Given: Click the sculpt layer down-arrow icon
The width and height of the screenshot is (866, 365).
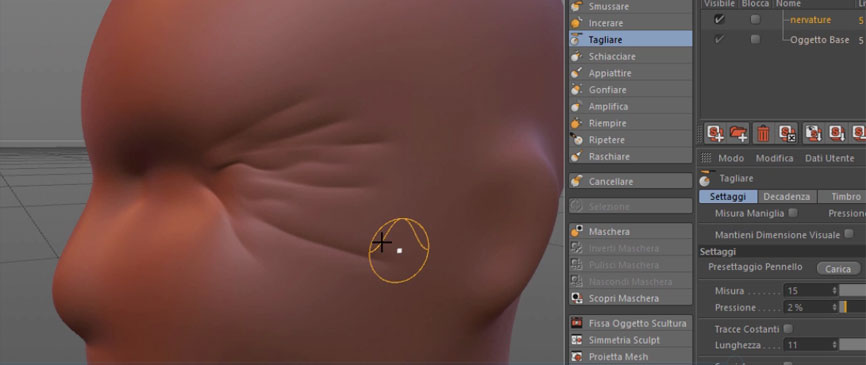Looking at the screenshot, I should coord(837,133).
